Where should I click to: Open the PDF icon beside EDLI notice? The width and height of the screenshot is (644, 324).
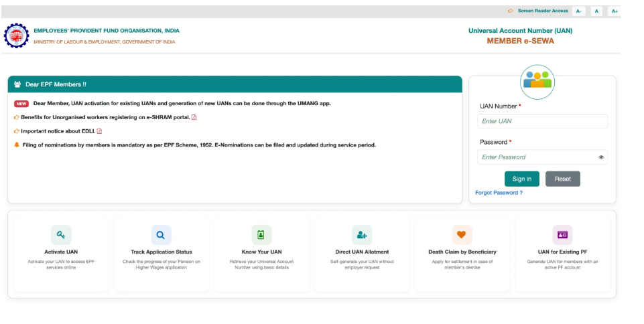pos(99,131)
